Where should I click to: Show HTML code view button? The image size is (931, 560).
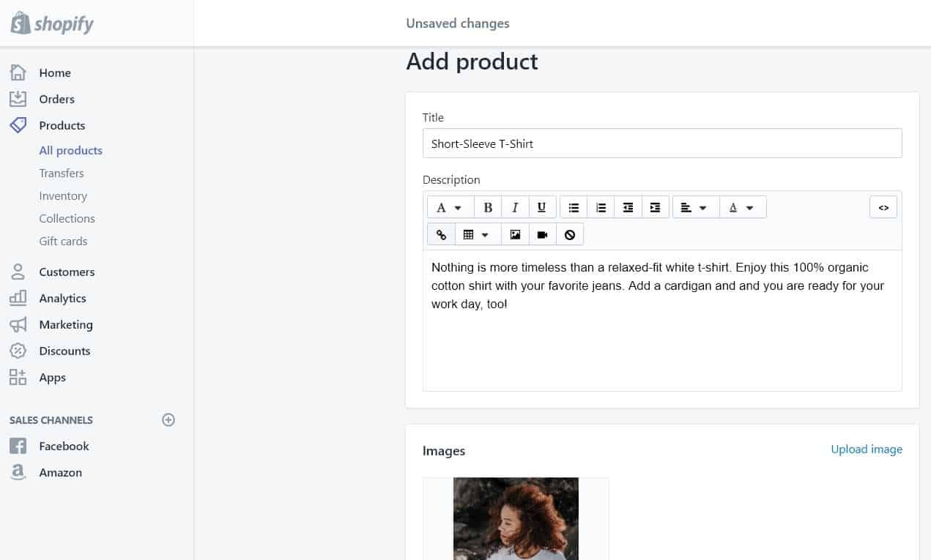[883, 207]
